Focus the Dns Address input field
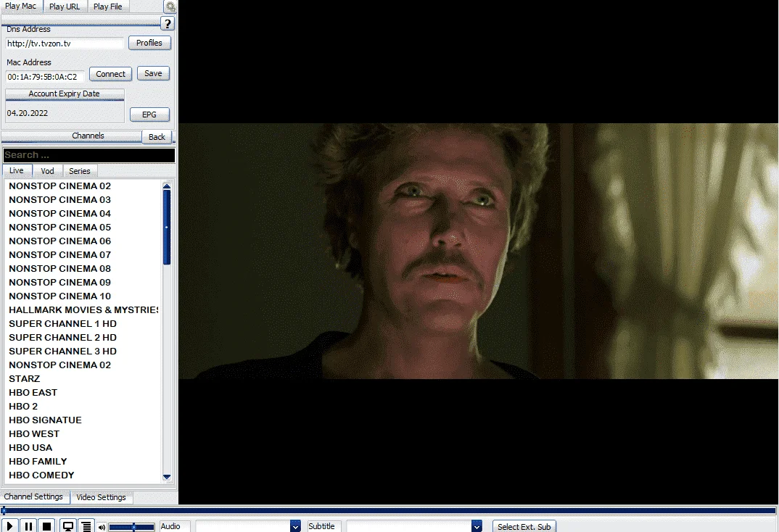The width and height of the screenshot is (779, 532). click(x=64, y=43)
